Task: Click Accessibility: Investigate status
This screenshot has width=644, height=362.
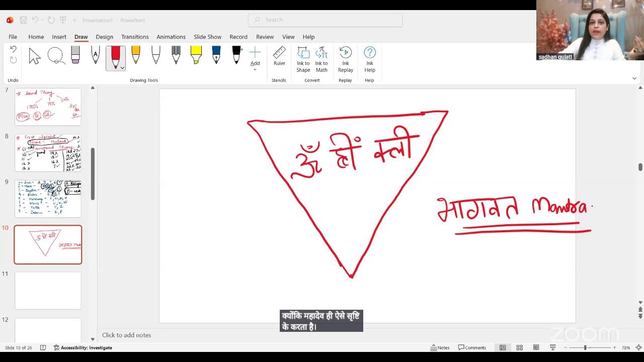Action: coord(83,347)
